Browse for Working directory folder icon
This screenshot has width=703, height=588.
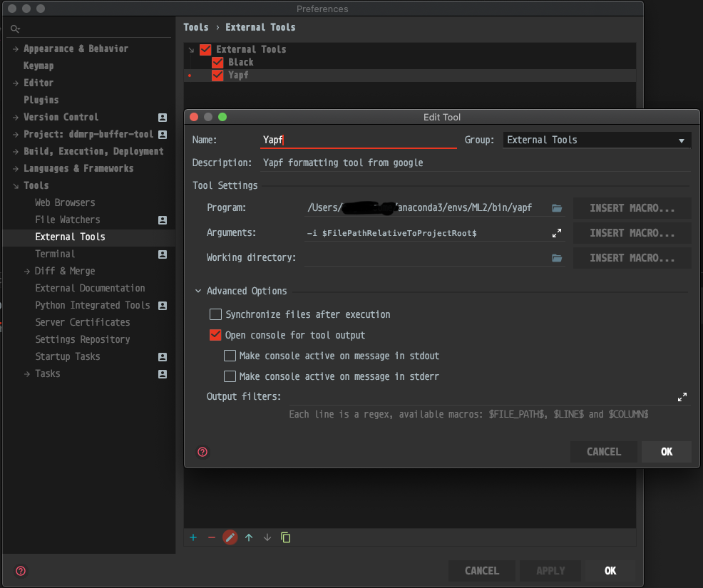557,258
